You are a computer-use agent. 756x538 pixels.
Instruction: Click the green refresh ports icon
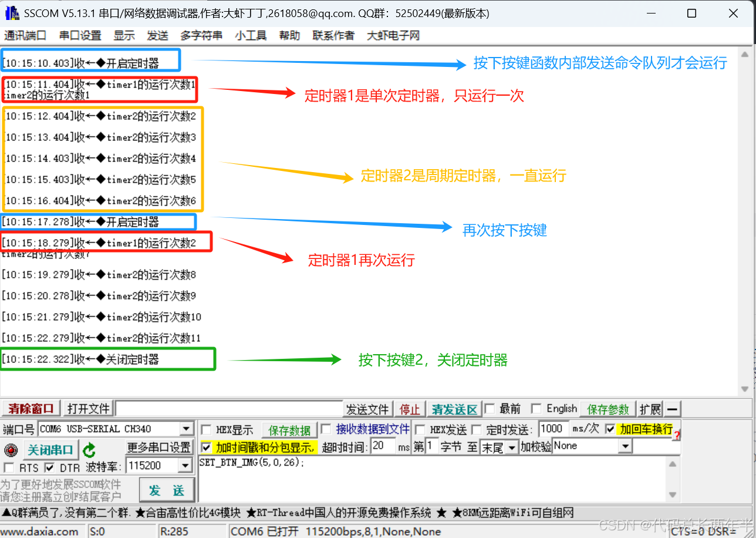point(89,450)
